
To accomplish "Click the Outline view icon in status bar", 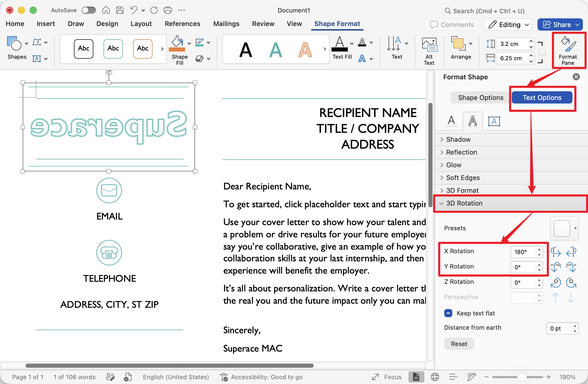I will coord(453,377).
